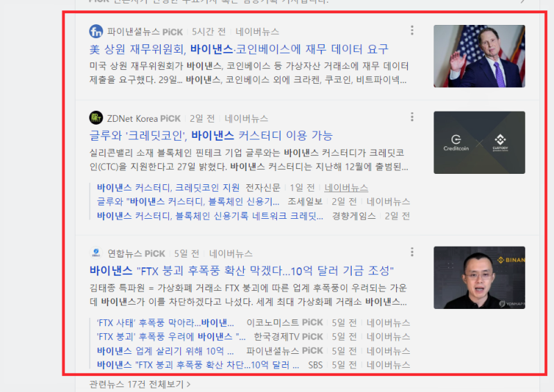Image resolution: width=554 pixels, height=392 pixels.
Task: Open headline 美 상원 재무위원회, 바이낸스·코인베이스에 재무 데이터 요구
Action: 239,48
